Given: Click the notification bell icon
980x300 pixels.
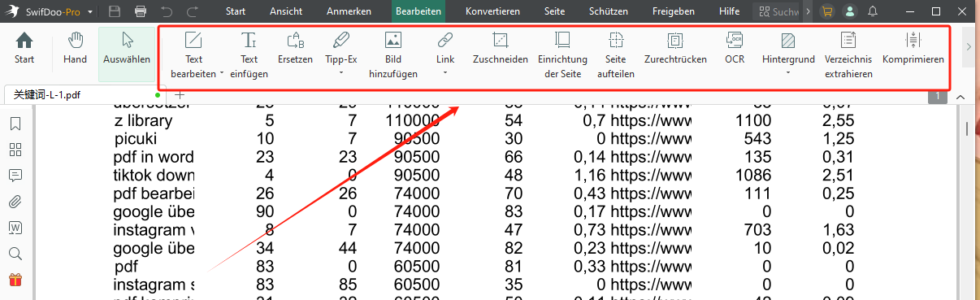Looking at the screenshot, I should click(x=873, y=11).
